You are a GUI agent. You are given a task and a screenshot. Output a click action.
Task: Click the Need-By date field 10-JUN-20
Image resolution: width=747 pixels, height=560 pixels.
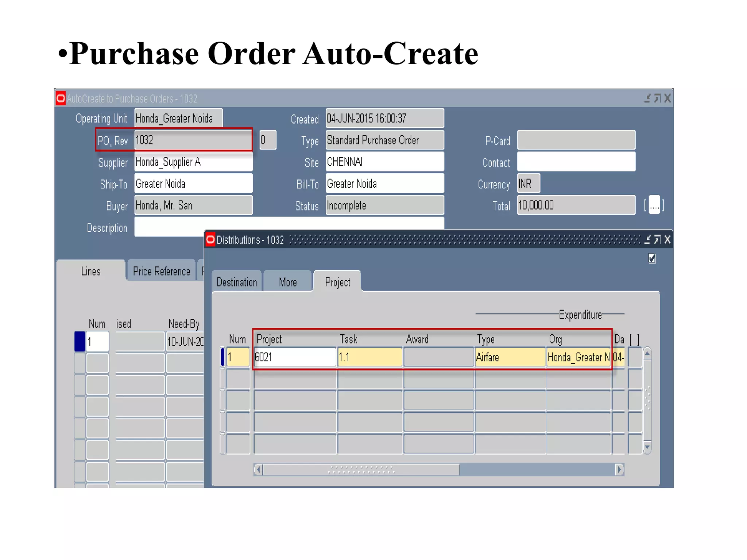[185, 341]
